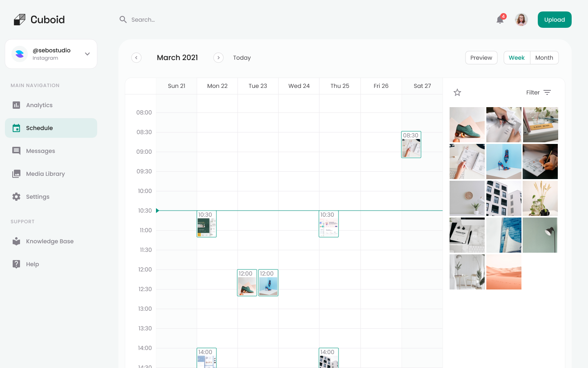The image size is (588, 368).
Task: Click the Preview button
Action: click(x=481, y=58)
